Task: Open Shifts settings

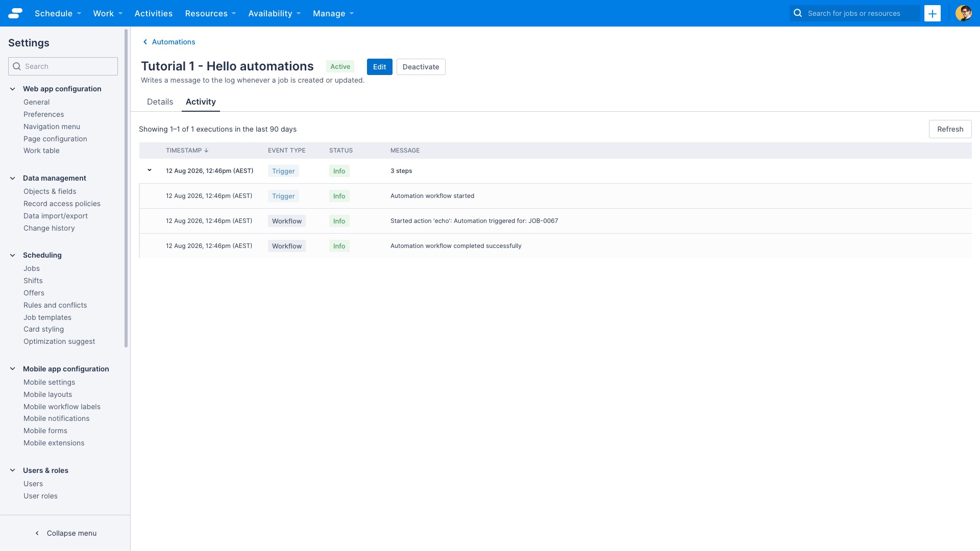Action: [33, 281]
